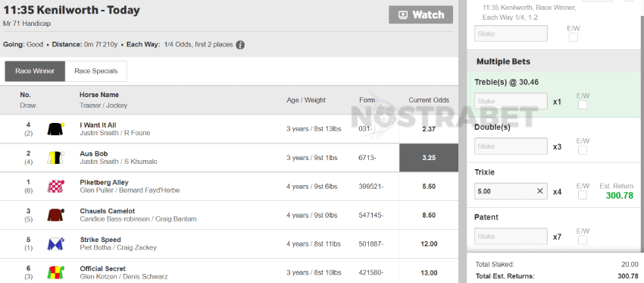Click the 11:35 Kenilworth - Today title
Image resolution: width=644 pixels, height=283 pixels.
(x=71, y=10)
